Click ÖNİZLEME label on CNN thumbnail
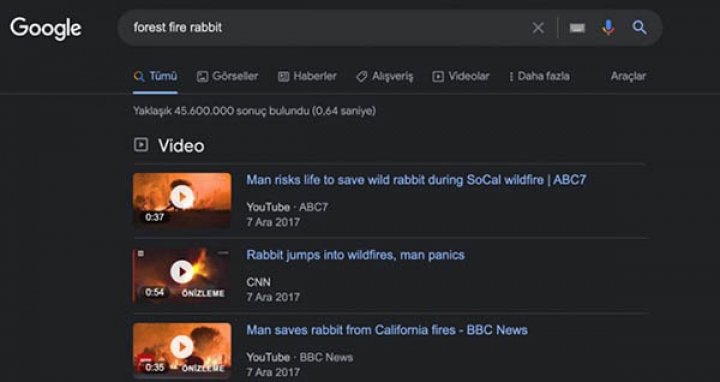 (203, 293)
